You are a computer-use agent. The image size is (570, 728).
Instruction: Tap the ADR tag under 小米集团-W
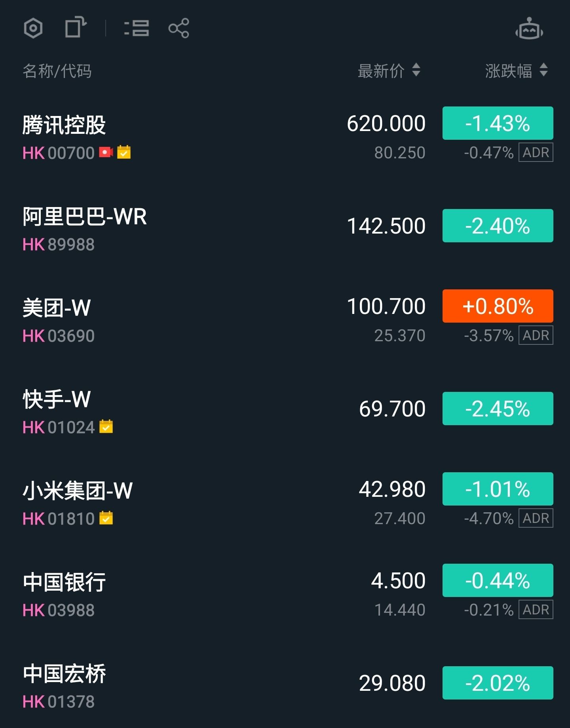(536, 518)
